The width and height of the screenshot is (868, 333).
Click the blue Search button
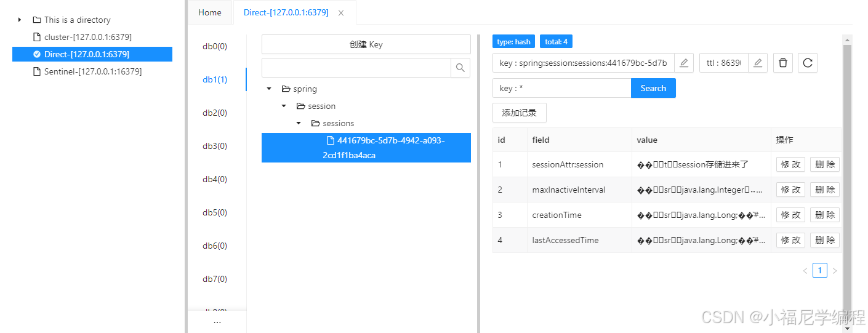tap(653, 88)
